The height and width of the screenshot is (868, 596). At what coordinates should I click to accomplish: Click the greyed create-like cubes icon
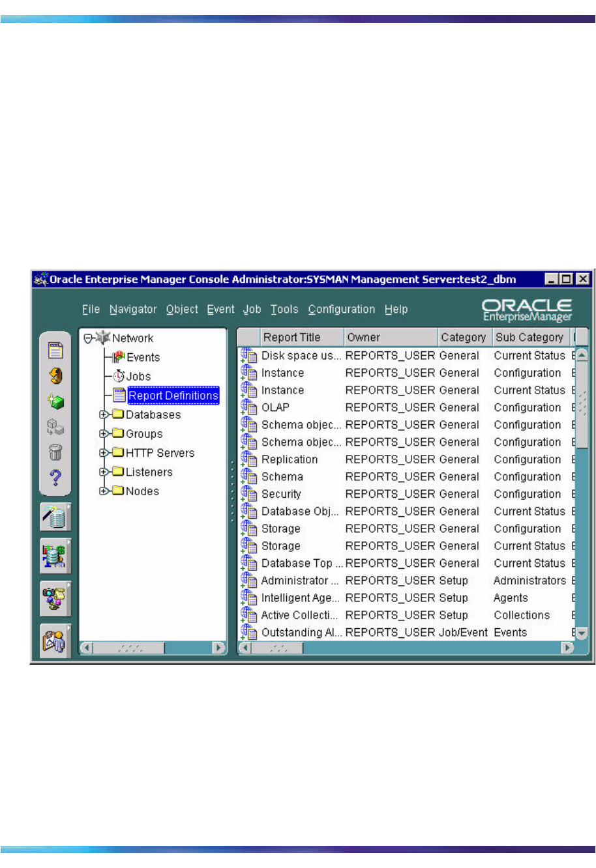[56, 427]
